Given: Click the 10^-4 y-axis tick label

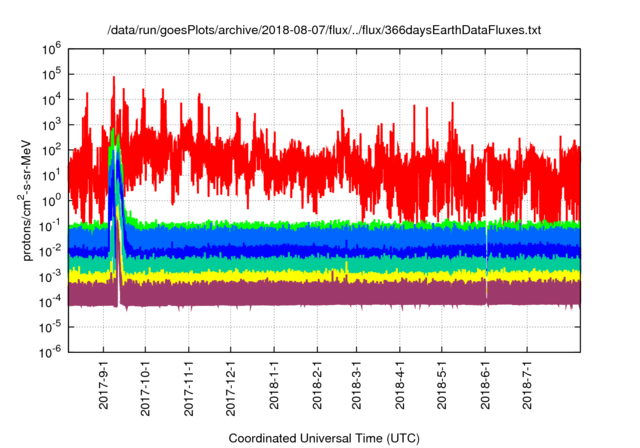Looking at the screenshot, I should [50, 302].
